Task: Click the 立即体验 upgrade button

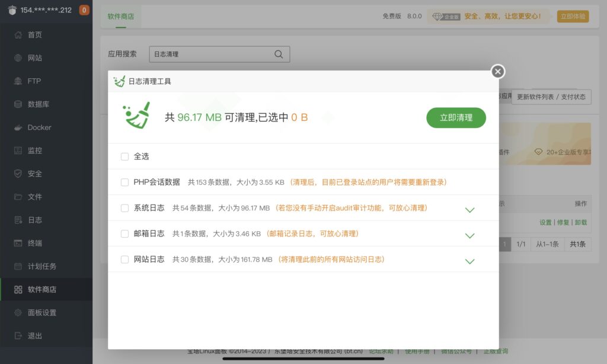Action: (x=573, y=17)
